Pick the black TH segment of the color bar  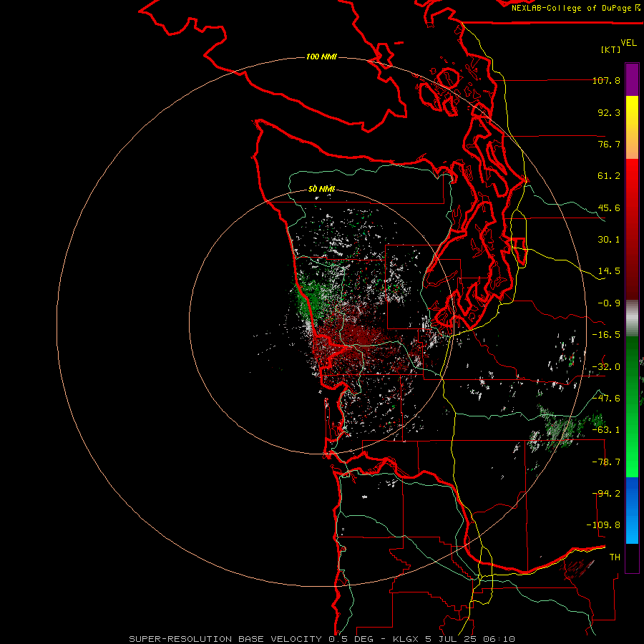632,557
